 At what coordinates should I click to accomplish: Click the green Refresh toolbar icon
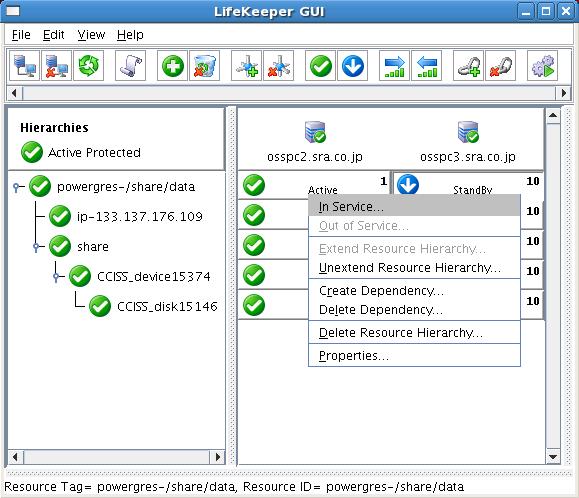coord(89,66)
